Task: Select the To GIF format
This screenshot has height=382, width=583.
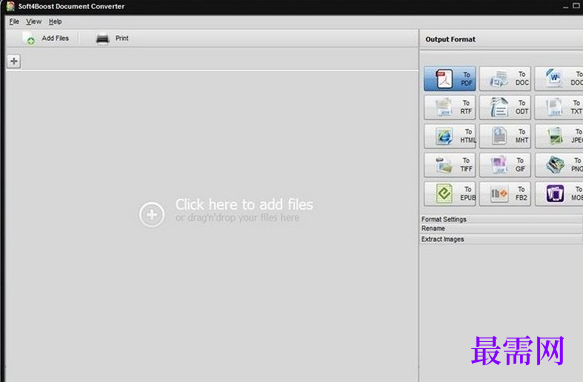Action: point(505,165)
